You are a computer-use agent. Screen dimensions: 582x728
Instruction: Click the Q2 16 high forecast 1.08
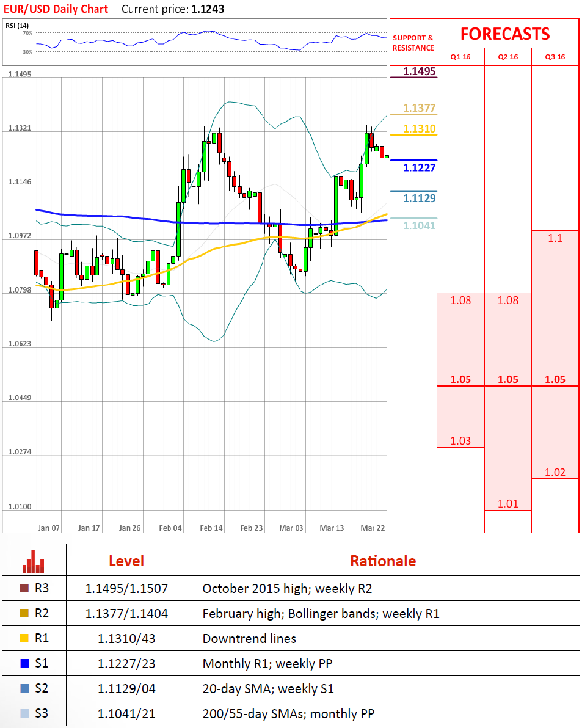click(x=507, y=300)
